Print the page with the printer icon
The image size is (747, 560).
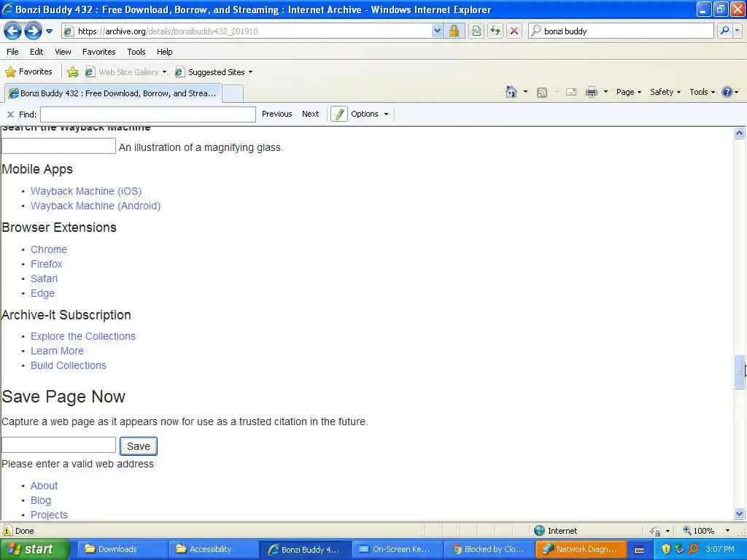[x=591, y=92]
